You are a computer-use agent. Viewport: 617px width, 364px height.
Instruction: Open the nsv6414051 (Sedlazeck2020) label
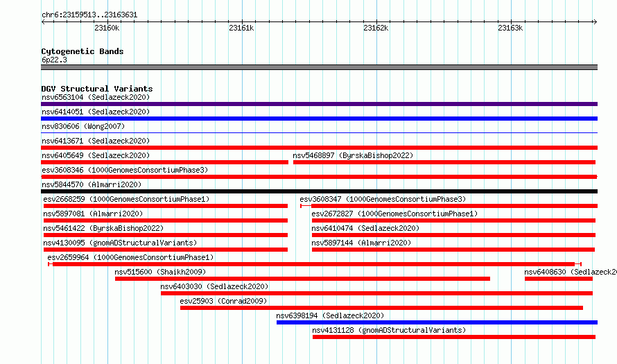(96, 112)
